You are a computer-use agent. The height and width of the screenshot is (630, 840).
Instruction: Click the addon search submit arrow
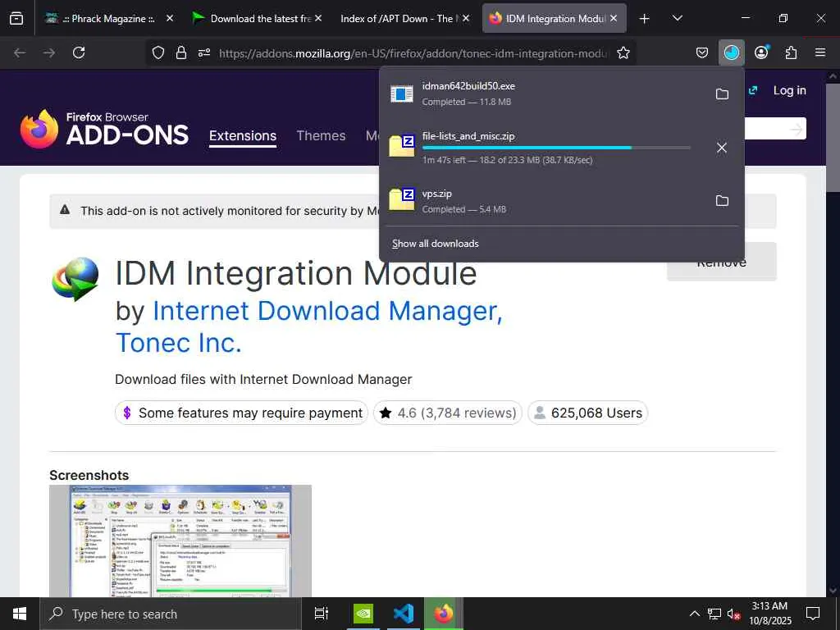[x=796, y=129]
